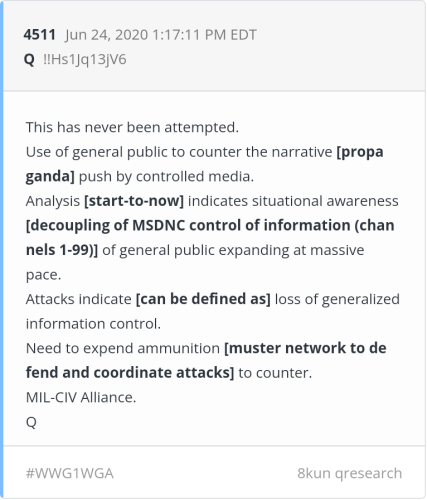Image resolution: width=427 pixels, height=500 pixels.
Task: Click the 'MIL-CIV Alliance.' line
Action: (x=81, y=397)
